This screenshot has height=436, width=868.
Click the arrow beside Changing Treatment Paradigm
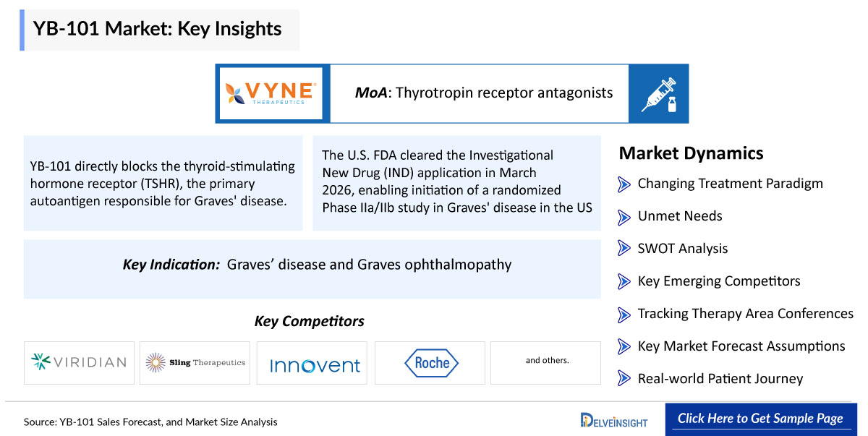point(624,184)
